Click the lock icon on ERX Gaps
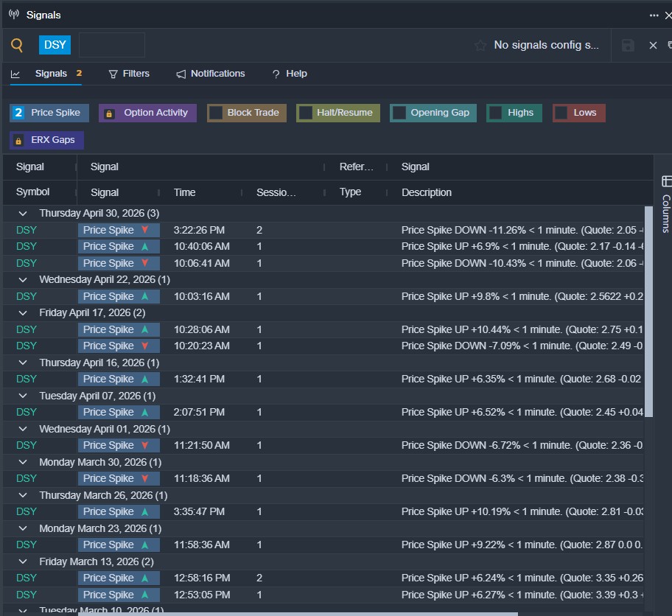This screenshot has width=672, height=616. [x=18, y=141]
